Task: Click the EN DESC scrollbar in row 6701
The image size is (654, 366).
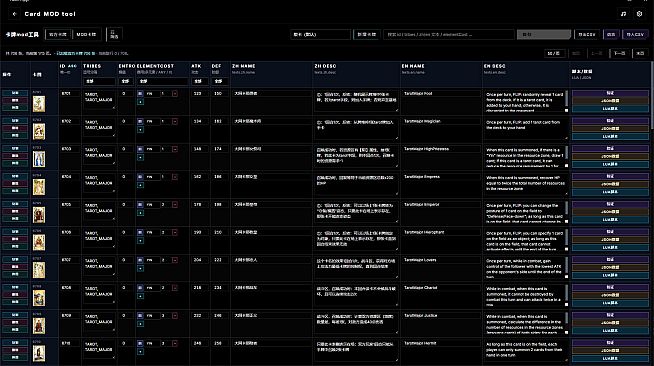Action: click(566, 99)
